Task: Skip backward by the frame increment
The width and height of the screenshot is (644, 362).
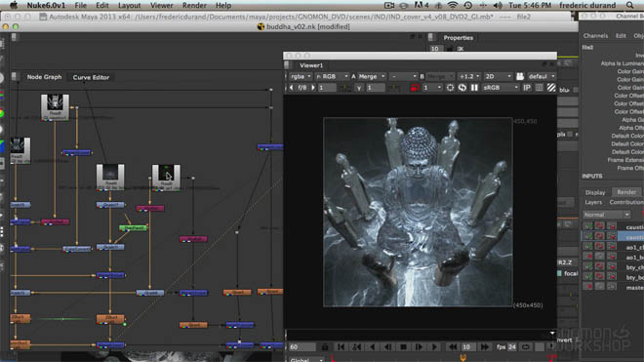Action: point(453,347)
